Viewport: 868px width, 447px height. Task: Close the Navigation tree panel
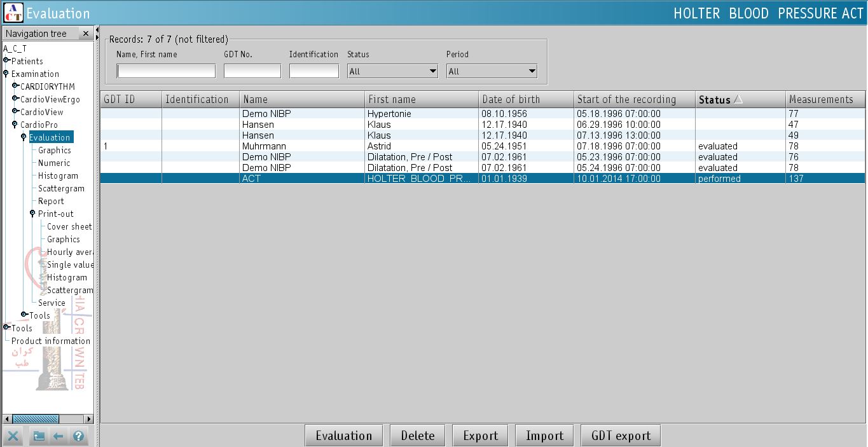coord(86,33)
